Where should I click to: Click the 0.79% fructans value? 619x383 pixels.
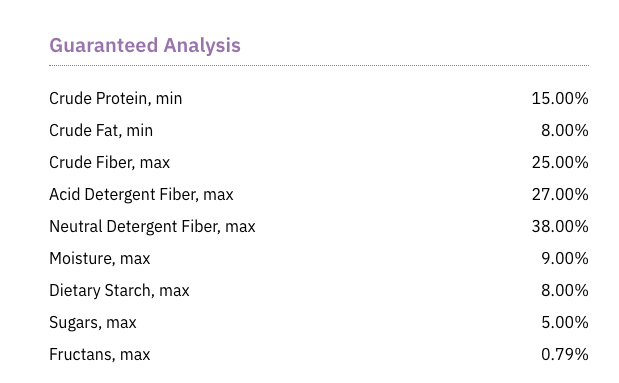pos(565,354)
